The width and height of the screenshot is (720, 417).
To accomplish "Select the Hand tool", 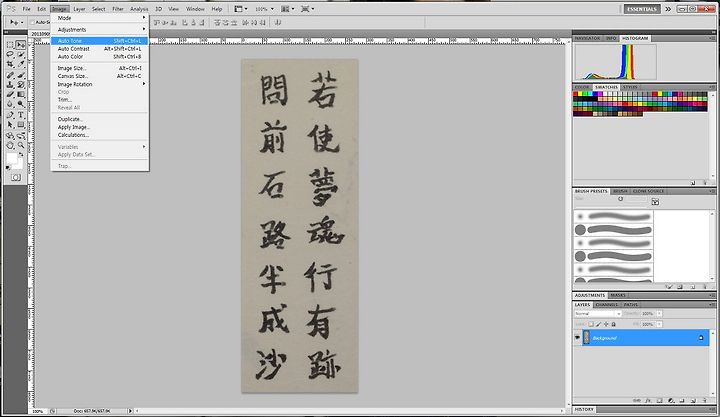I will (x=10, y=145).
